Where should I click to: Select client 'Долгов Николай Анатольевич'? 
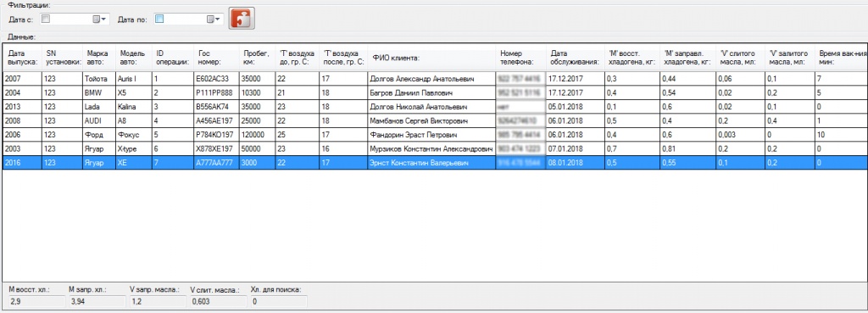click(431, 106)
